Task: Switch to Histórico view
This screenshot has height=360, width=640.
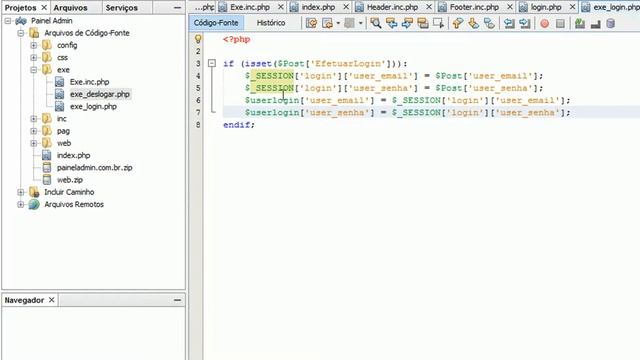Action: pos(271,23)
